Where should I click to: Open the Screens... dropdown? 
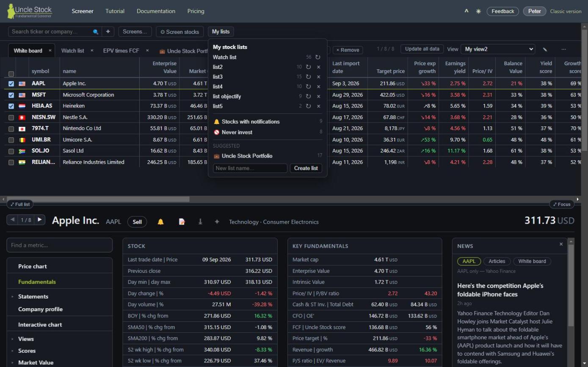(x=135, y=32)
